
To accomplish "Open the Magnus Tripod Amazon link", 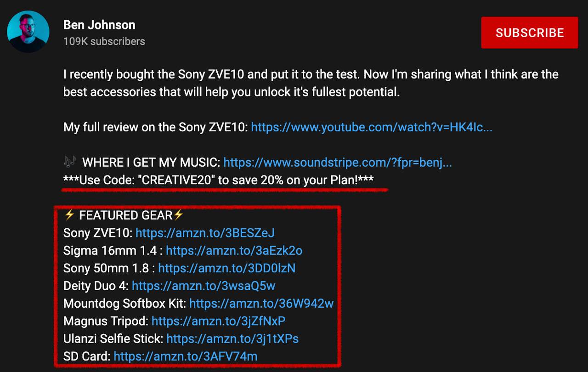I will pyautogui.click(x=219, y=321).
